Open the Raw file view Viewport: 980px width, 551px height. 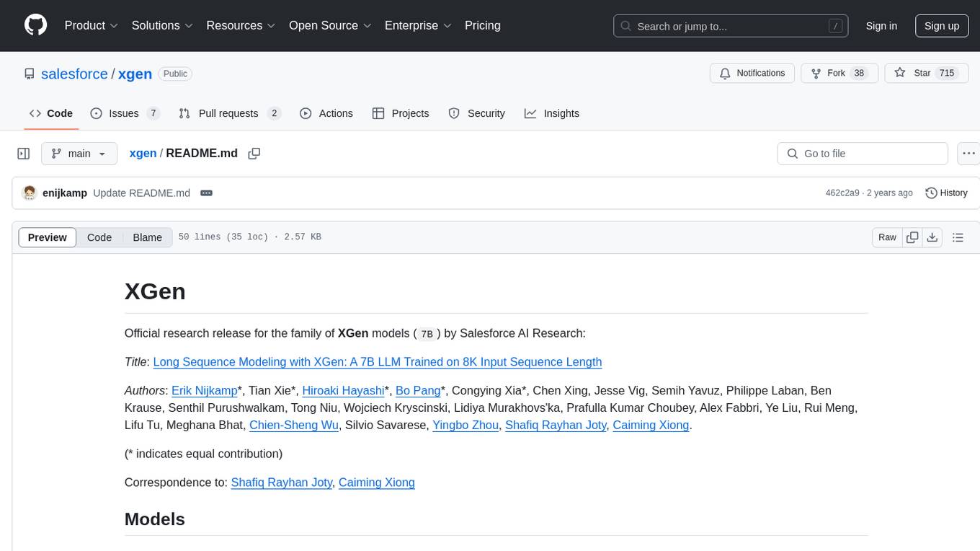[887, 237]
